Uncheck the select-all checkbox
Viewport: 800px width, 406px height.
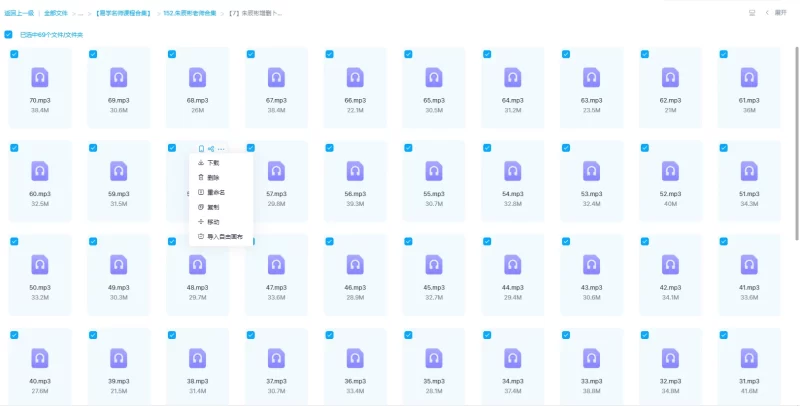point(9,34)
